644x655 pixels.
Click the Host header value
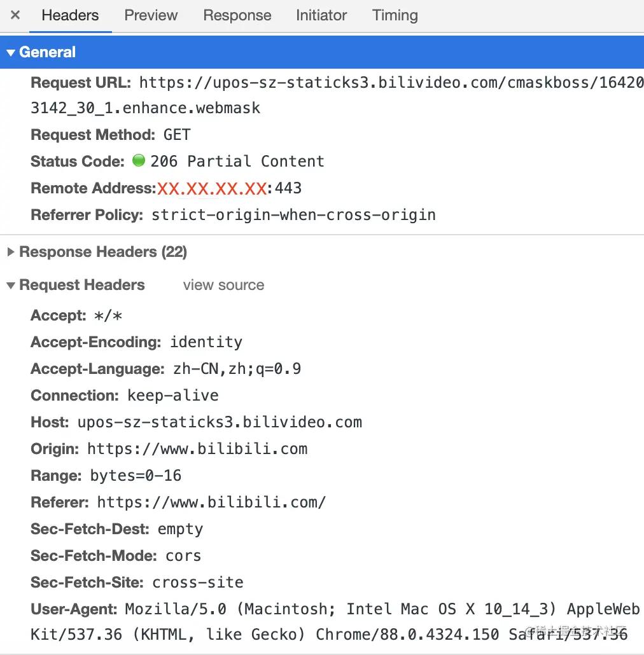click(x=220, y=422)
